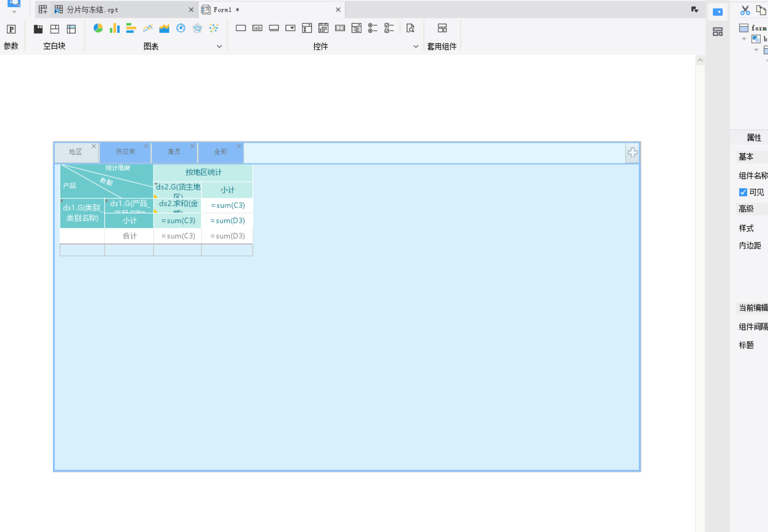
Task: Insert a scatter chart
Action: pos(214,28)
